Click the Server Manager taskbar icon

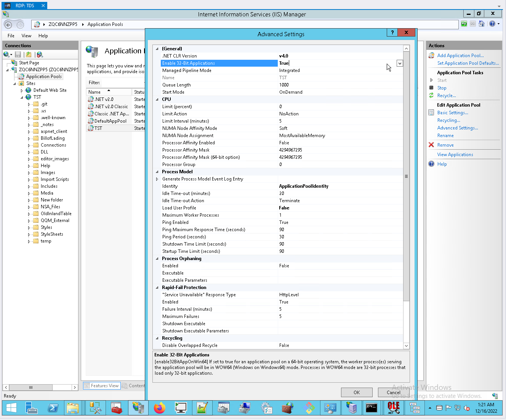(x=32, y=408)
